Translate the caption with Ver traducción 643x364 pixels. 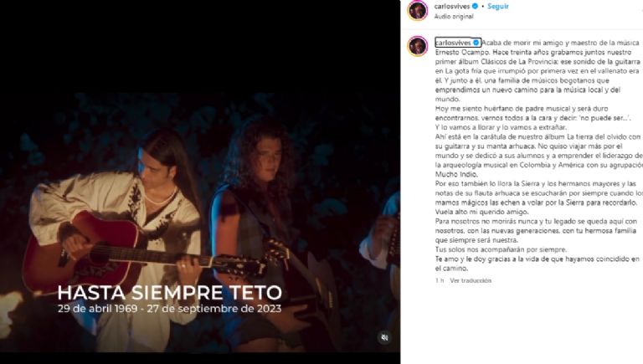(471, 280)
